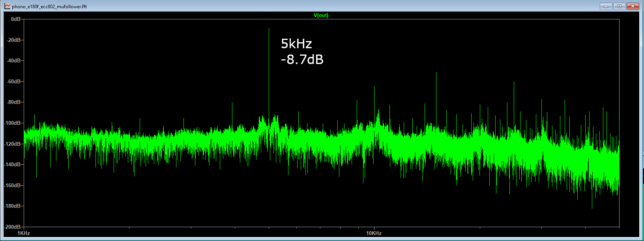Viewport: 644px width, 241px height.
Task: Click the -60dB axis label
Action: pos(14,81)
